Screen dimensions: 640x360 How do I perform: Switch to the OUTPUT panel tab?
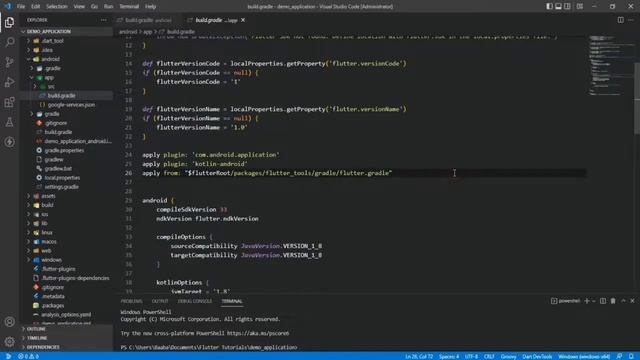(x=160, y=301)
